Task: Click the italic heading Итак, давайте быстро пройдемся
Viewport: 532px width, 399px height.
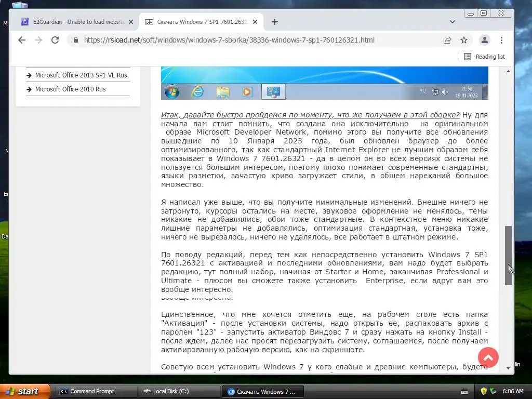Action: (x=310, y=115)
